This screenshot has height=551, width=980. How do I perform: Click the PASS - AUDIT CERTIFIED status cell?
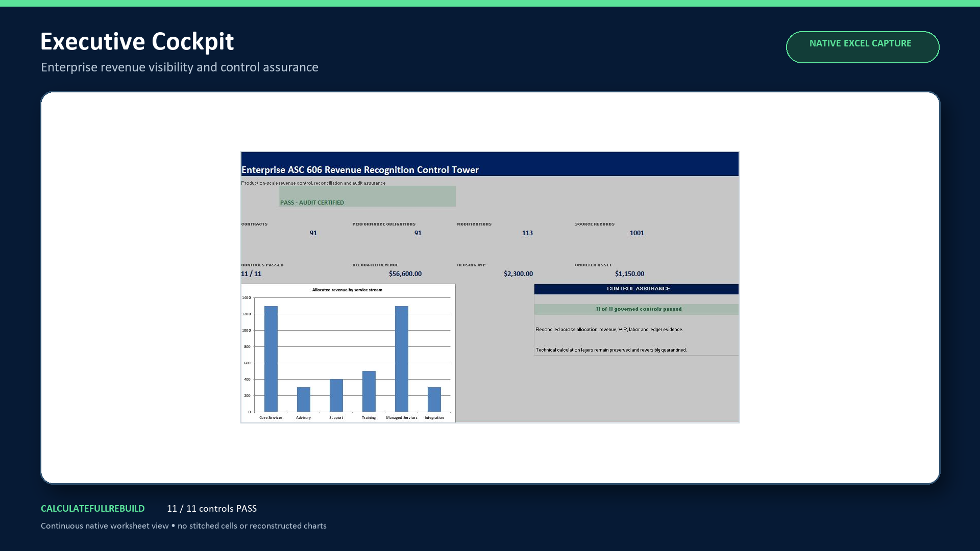tap(367, 196)
